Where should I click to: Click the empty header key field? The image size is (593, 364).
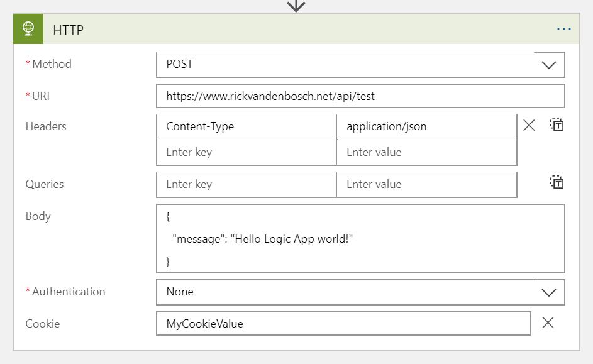[x=246, y=152]
